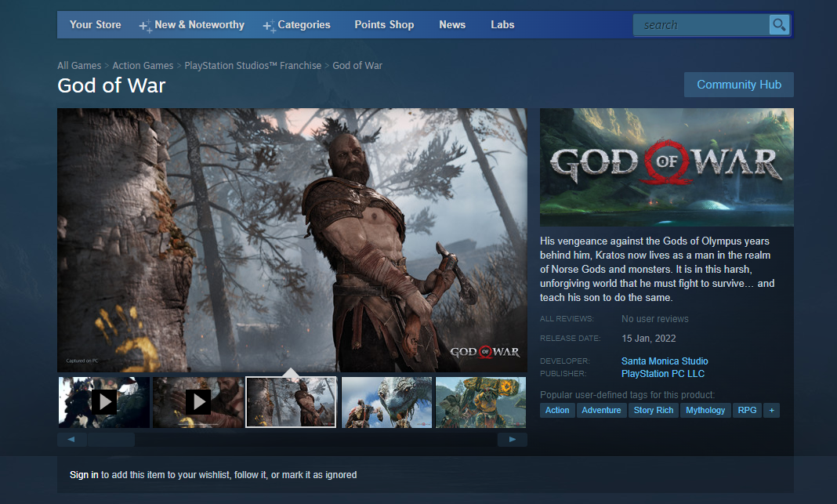Screen dimensions: 837x504
Task: Open the News menu item
Action: pos(452,25)
